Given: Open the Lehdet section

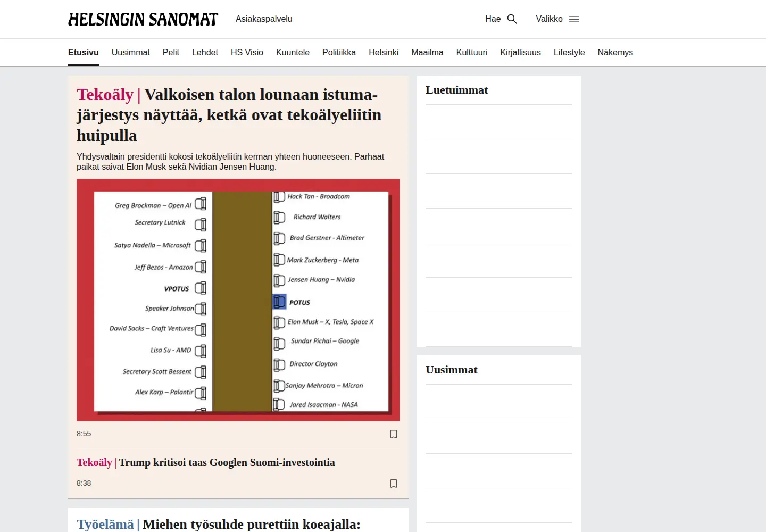Looking at the screenshot, I should pos(205,52).
